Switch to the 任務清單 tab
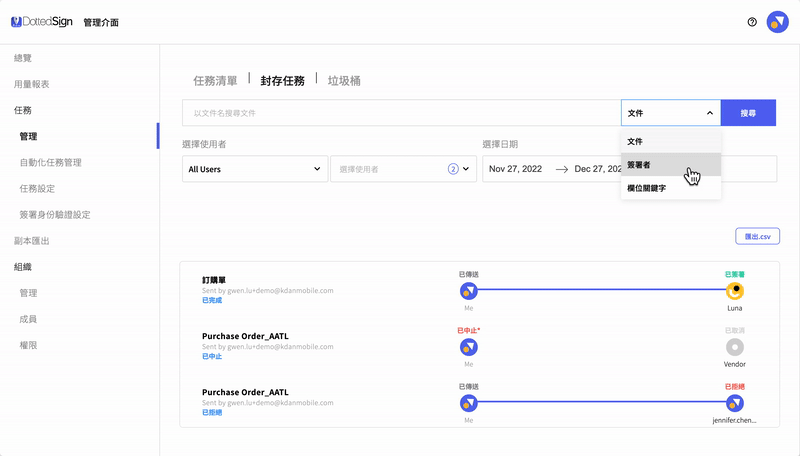The height and width of the screenshot is (456, 800). [215, 81]
